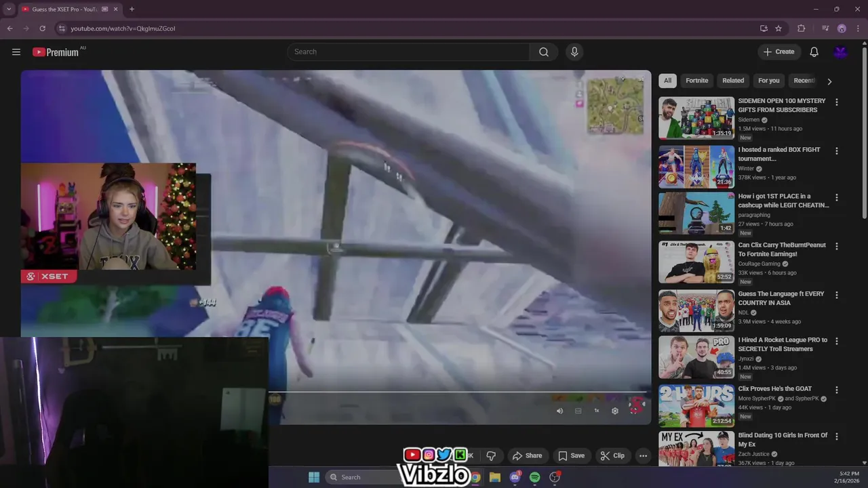Screen dimensions: 868x488
Task: Select the Related filter chip
Action: pyautogui.click(x=733, y=81)
